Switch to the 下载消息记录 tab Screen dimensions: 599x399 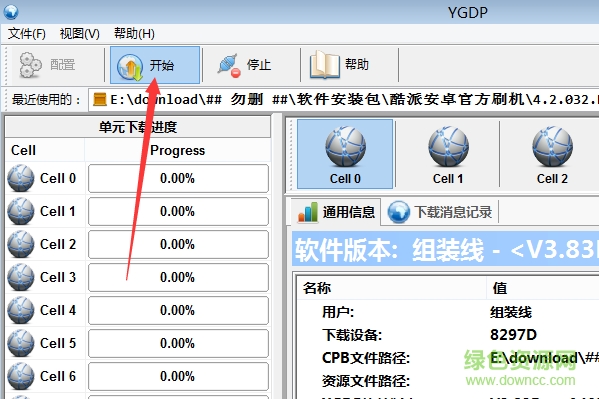[440, 212]
